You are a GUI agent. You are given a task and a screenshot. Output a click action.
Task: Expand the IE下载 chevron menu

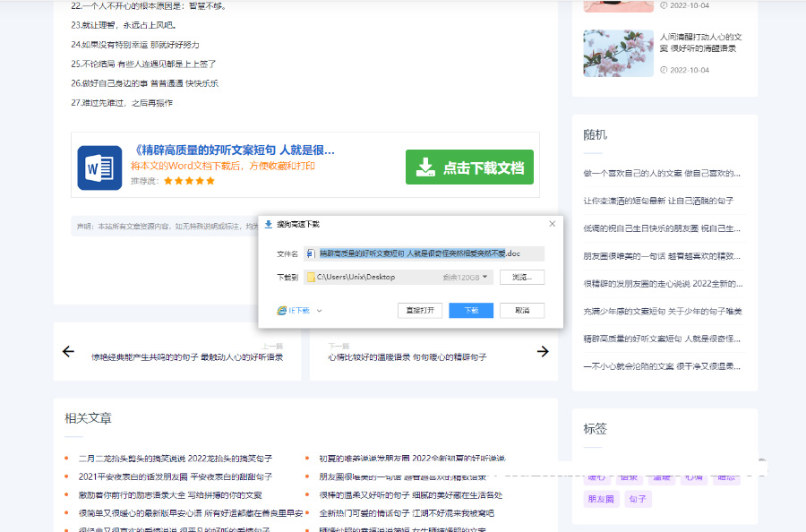320,311
